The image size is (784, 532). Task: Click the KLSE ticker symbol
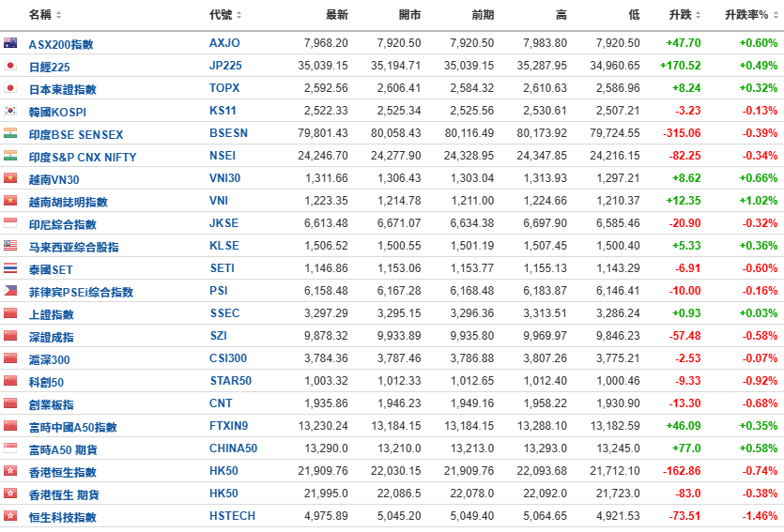224,245
